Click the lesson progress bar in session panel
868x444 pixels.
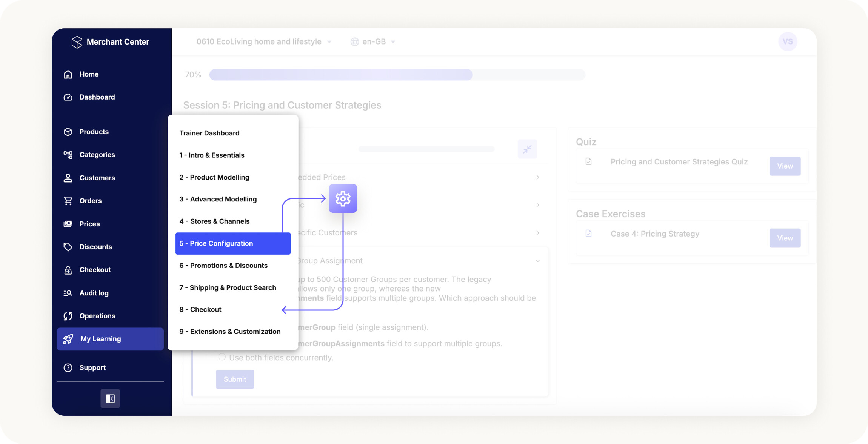(x=426, y=149)
